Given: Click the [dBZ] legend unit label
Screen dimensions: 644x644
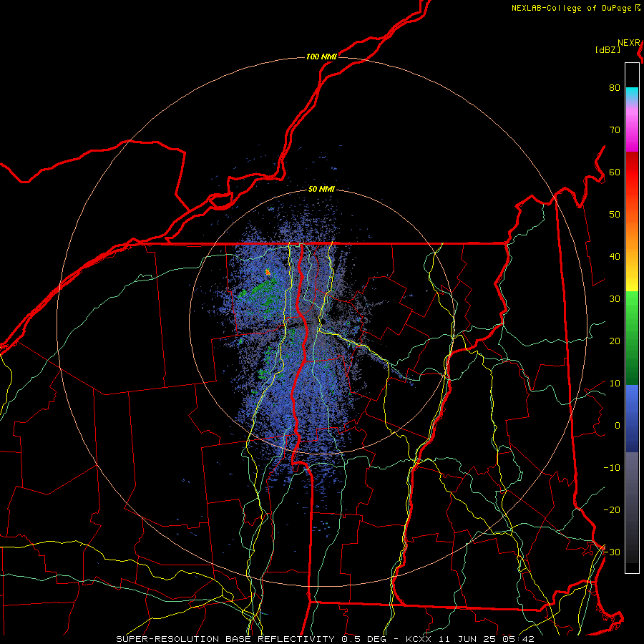Looking at the screenshot, I should (x=608, y=49).
